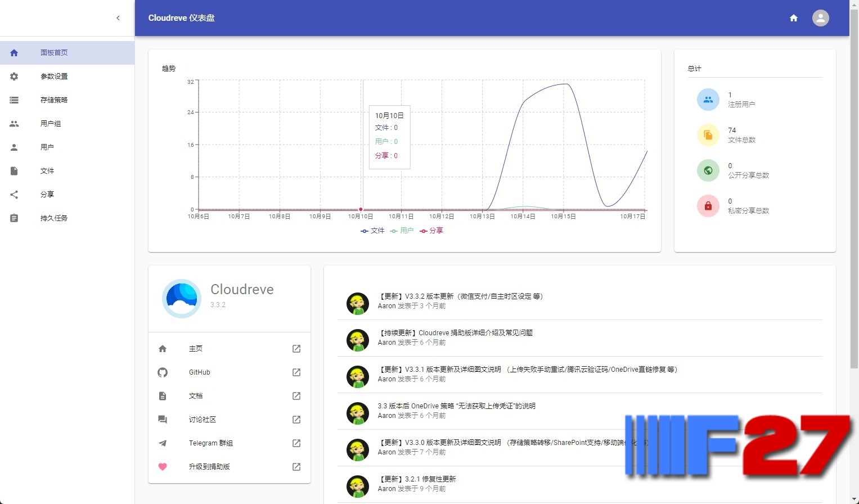Open the GitHub link
Screen dimensions: 859x504
point(230,372)
